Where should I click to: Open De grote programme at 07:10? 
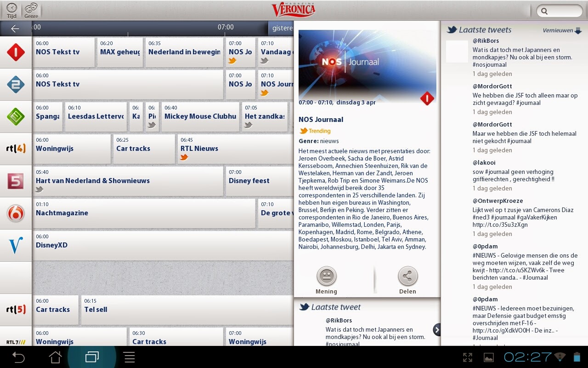(276, 213)
